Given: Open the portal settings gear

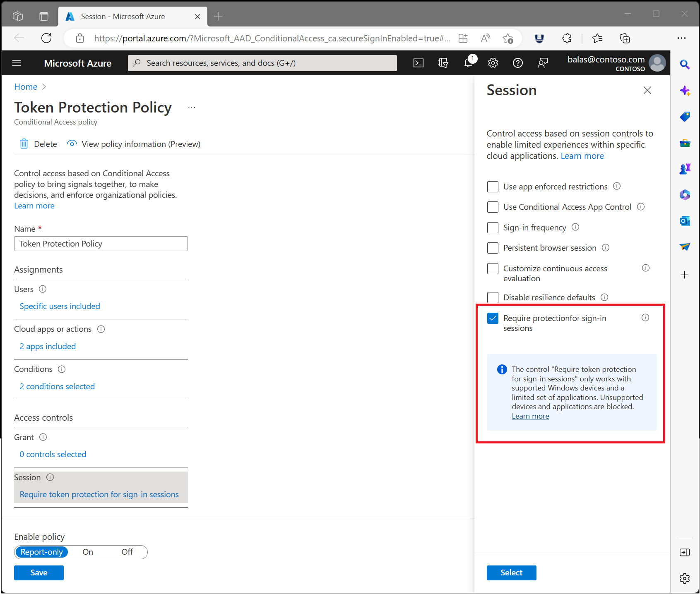Looking at the screenshot, I should pos(493,63).
